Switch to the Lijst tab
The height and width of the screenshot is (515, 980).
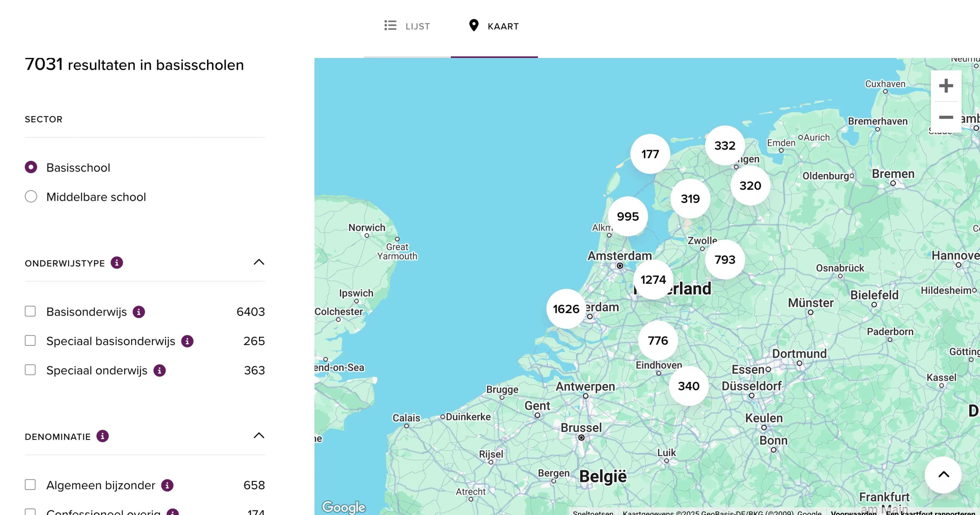pos(407,26)
